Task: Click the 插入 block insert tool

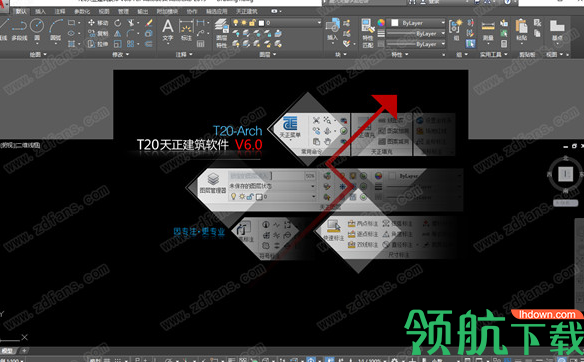Action: 332,30
